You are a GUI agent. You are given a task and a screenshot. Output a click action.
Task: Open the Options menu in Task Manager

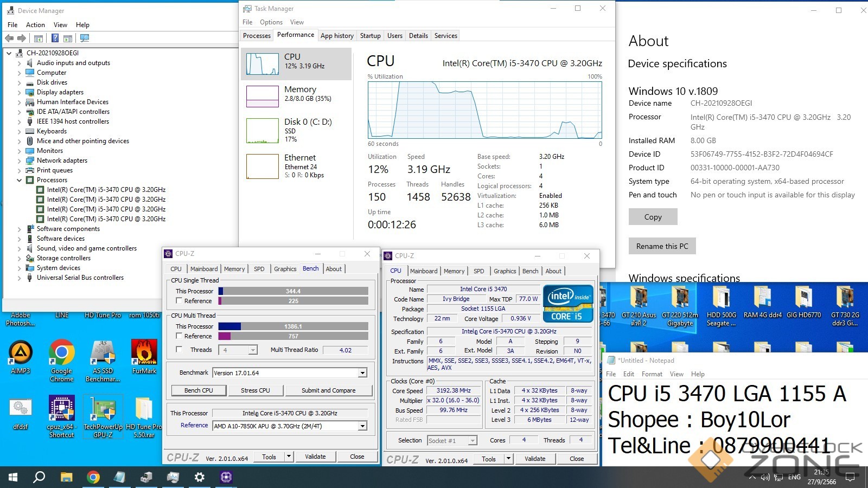(x=271, y=22)
